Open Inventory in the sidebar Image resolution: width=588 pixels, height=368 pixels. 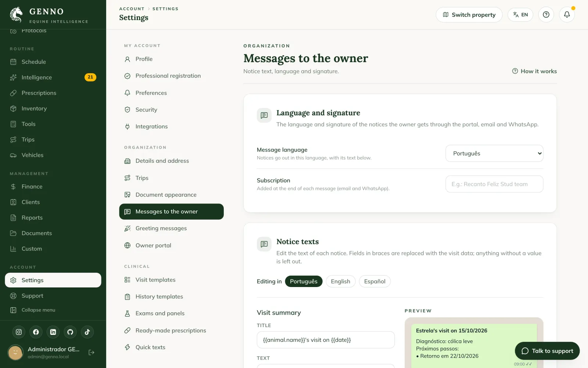[x=53, y=109]
